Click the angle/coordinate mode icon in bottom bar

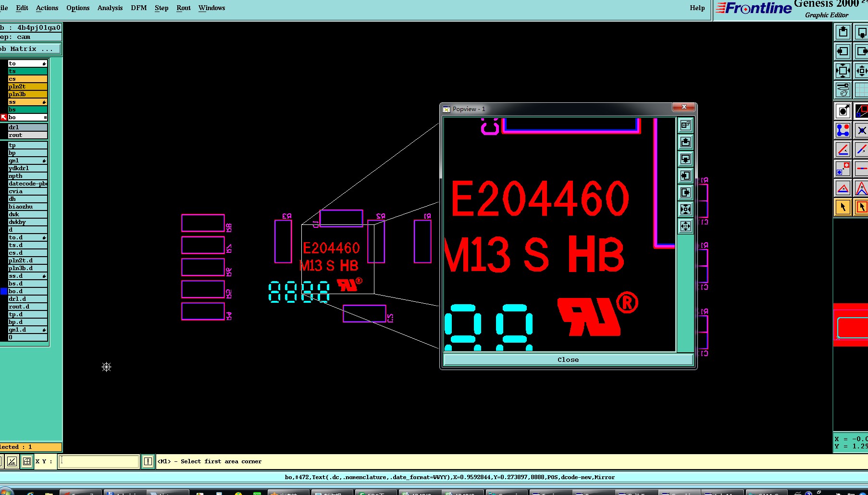(x=12, y=461)
